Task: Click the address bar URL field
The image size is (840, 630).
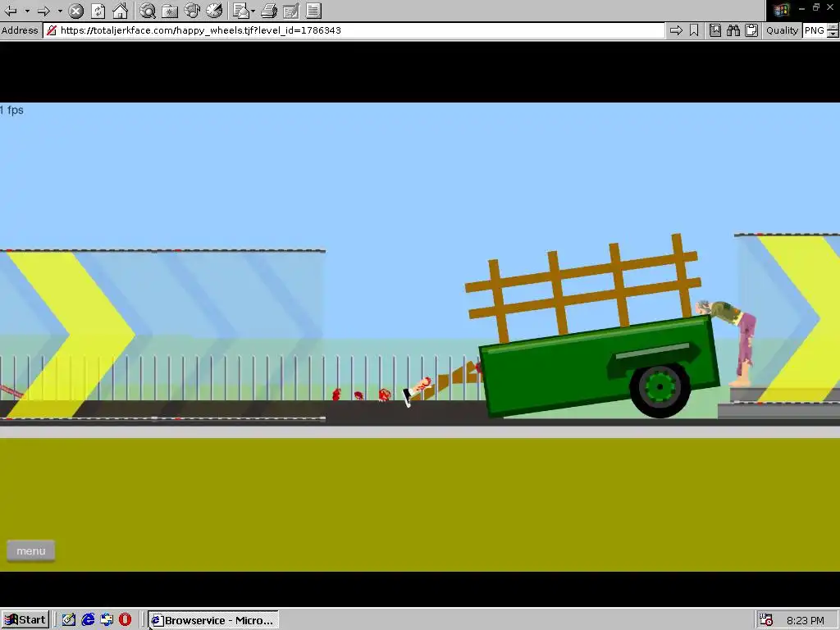Action: pyautogui.click(x=354, y=30)
